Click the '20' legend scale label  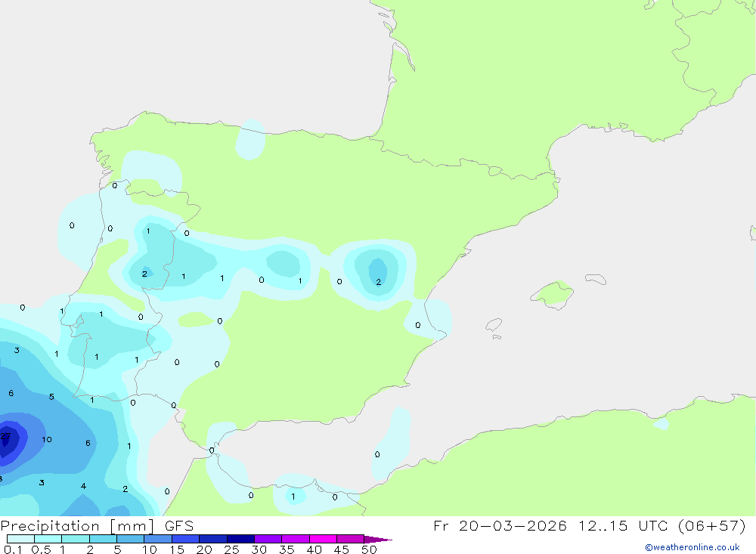204,549
